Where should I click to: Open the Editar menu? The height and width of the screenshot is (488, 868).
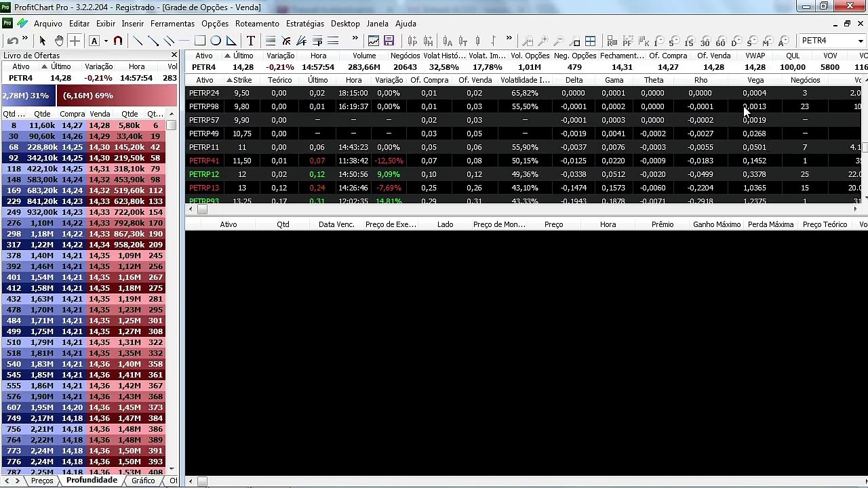79,23
